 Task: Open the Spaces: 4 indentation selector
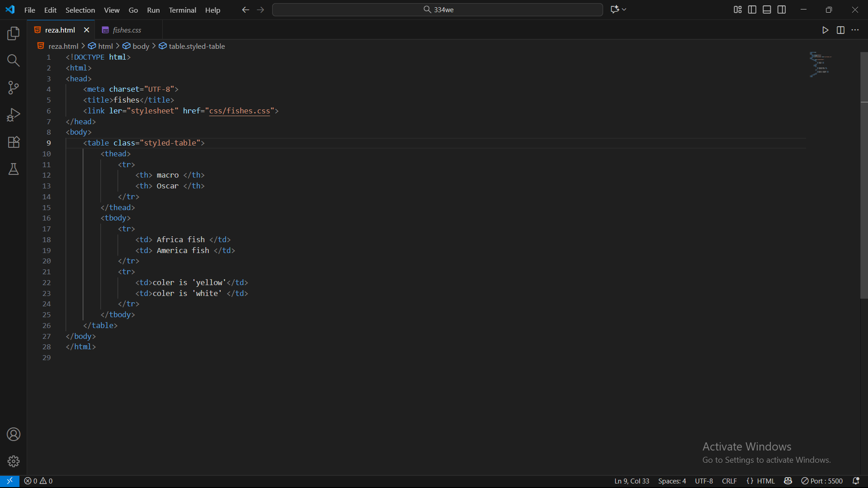click(672, 481)
